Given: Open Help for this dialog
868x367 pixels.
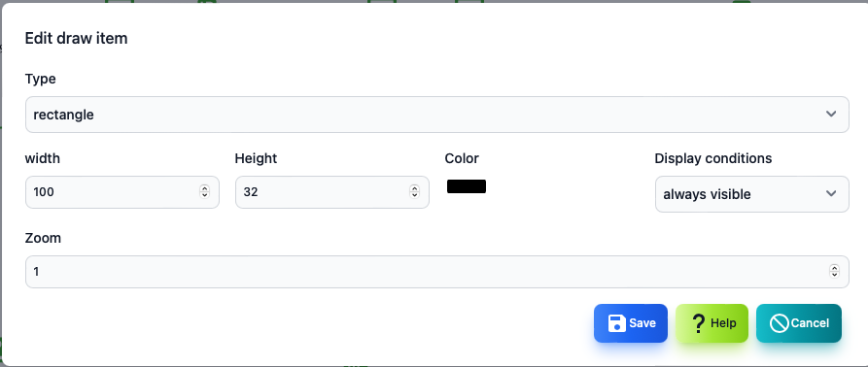Looking at the screenshot, I should (712, 323).
